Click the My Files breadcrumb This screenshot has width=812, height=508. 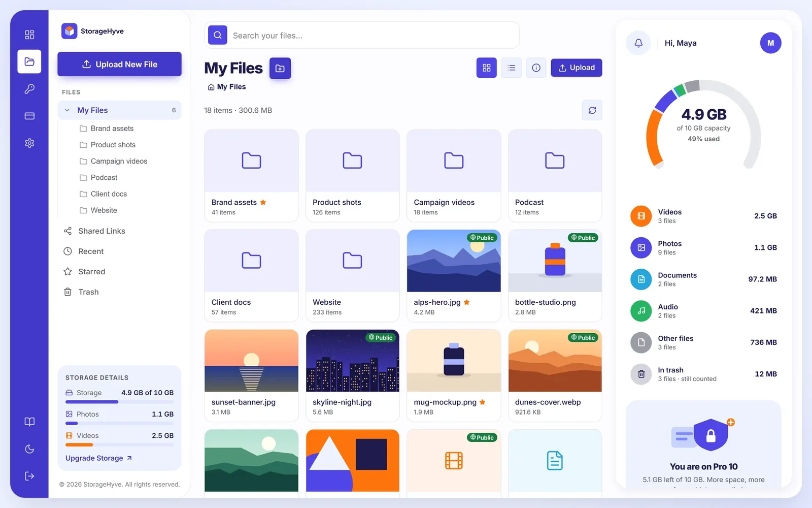tap(227, 87)
